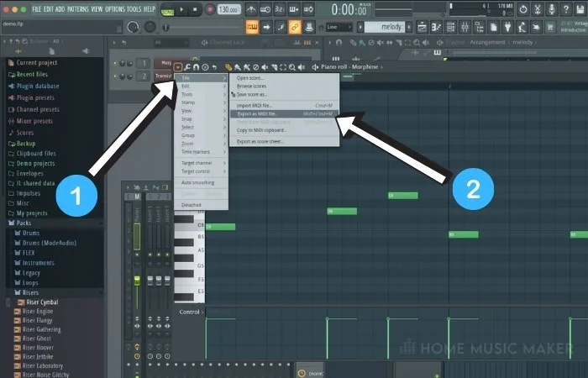
Task: Click the Play button
Action: coord(181,9)
